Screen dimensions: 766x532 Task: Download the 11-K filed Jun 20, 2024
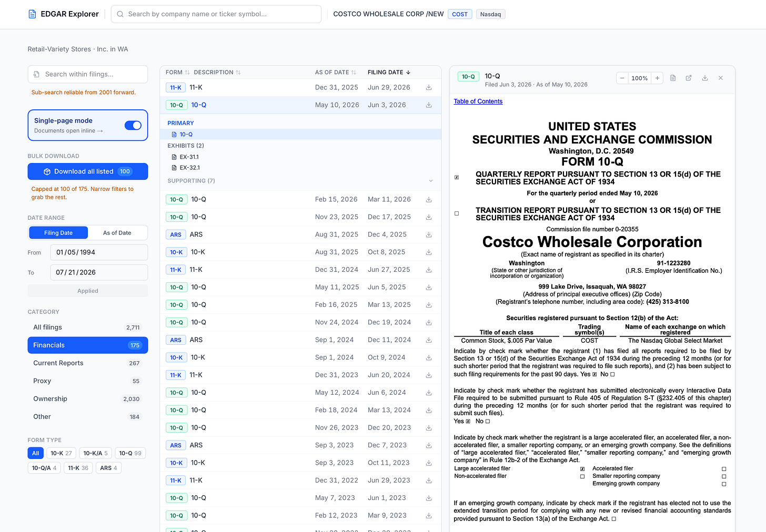(x=429, y=375)
